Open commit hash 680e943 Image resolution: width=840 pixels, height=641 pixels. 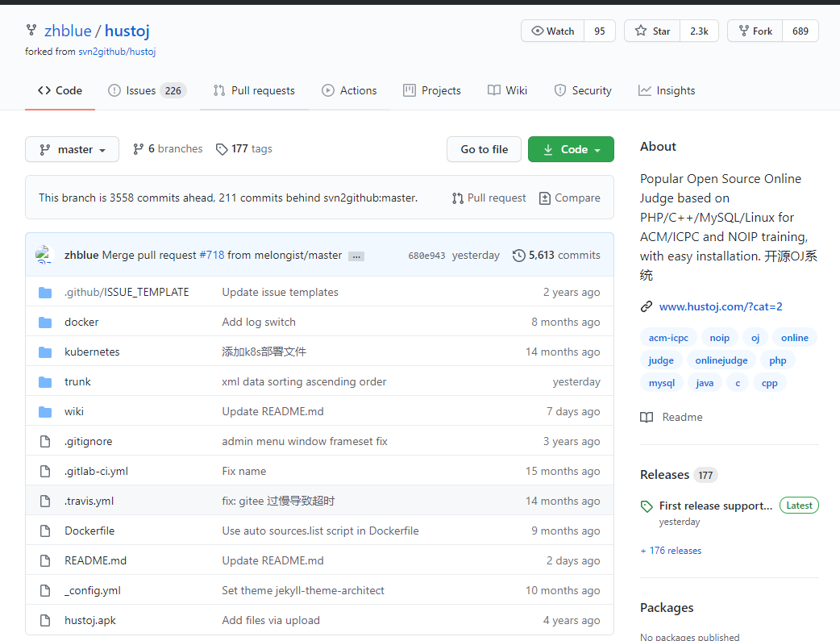pyautogui.click(x=426, y=256)
